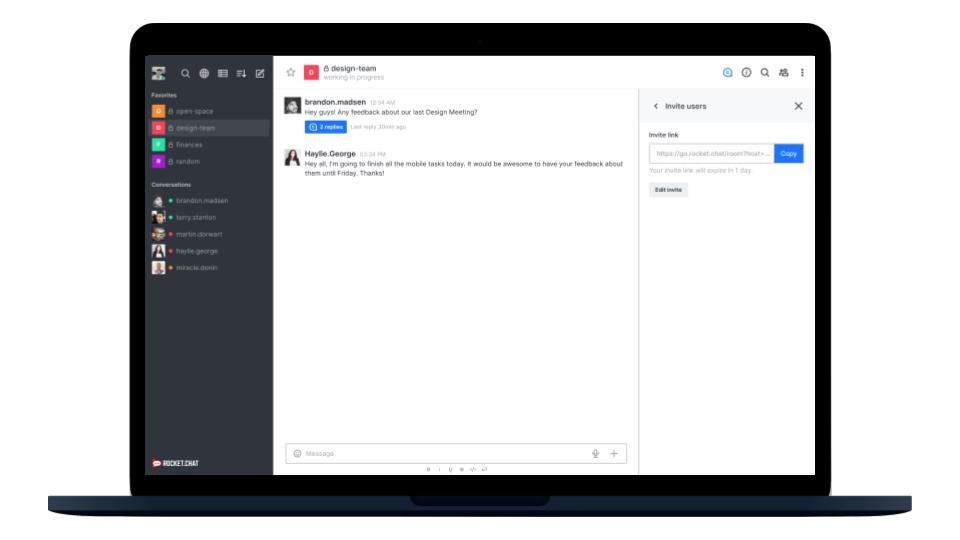Change the sidebar display view mode
Image resolution: width=960 pixels, height=540 pixels.
pyautogui.click(x=223, y=73)
